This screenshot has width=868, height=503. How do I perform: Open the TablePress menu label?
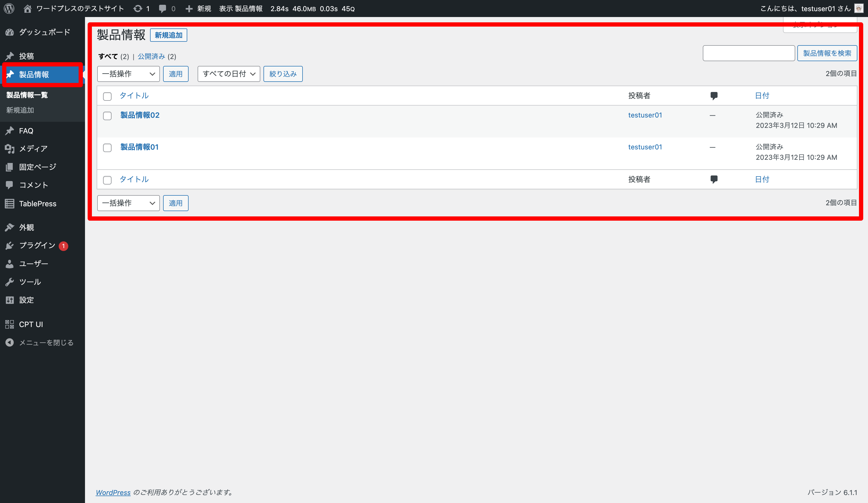pos(37,204)
